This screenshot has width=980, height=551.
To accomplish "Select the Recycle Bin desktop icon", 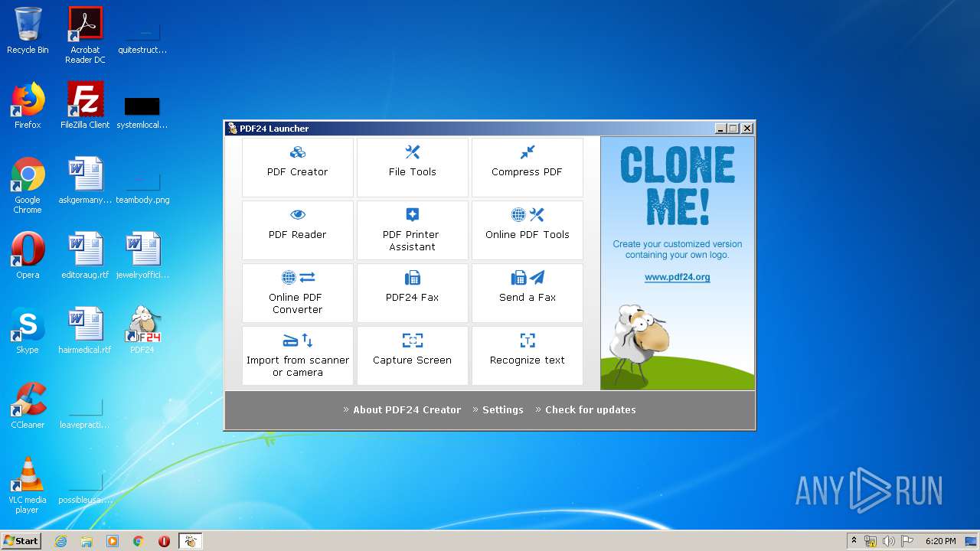I will coord(28,31).
